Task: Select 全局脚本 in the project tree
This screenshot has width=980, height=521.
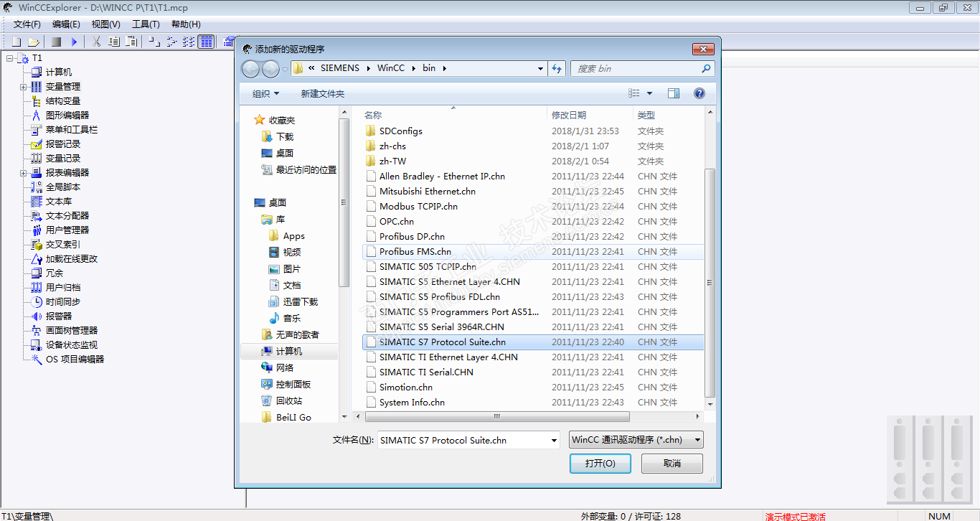Action: point(63,187)
